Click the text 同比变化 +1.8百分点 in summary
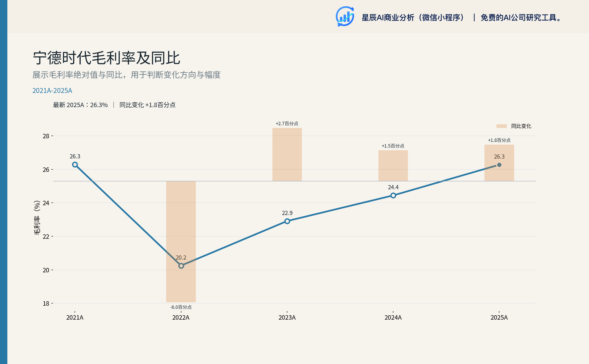Screen dimensions: 589x364 147,105
